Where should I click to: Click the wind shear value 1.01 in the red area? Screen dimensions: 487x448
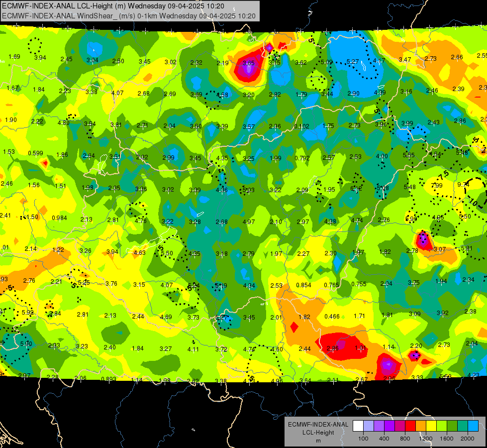(x=360, y=348)
